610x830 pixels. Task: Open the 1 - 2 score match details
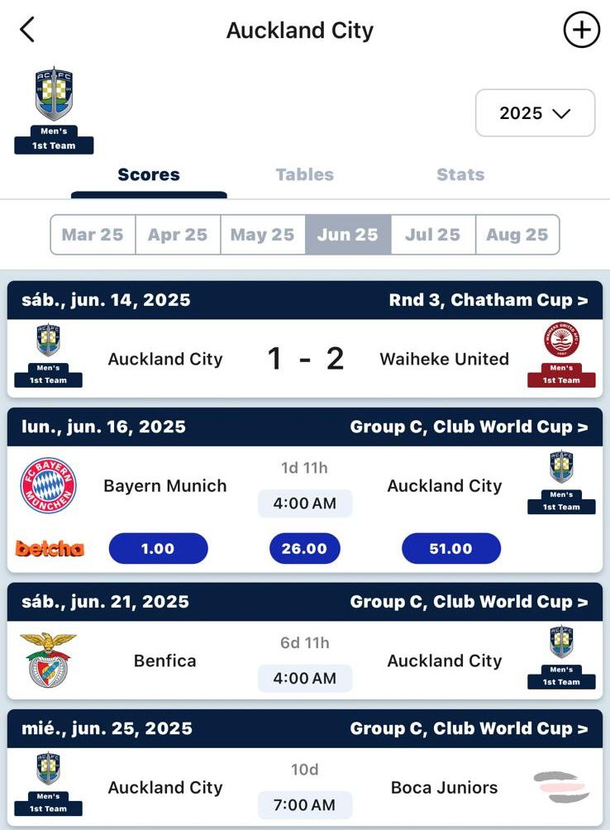pyautogui.click(x=305, y=359)
